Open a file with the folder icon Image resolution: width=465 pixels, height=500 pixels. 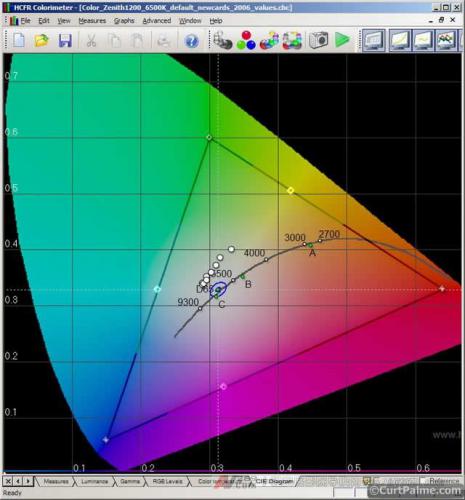(42, 40)
